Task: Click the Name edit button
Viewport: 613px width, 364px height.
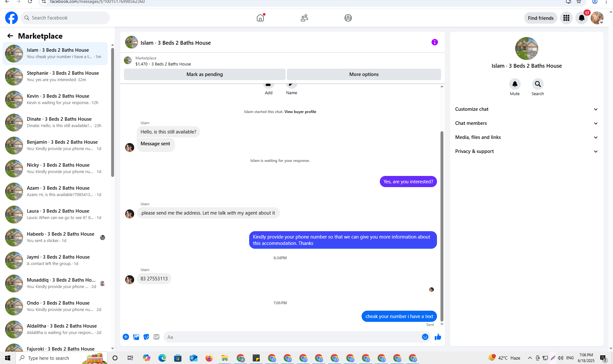Action: [292, 89]
